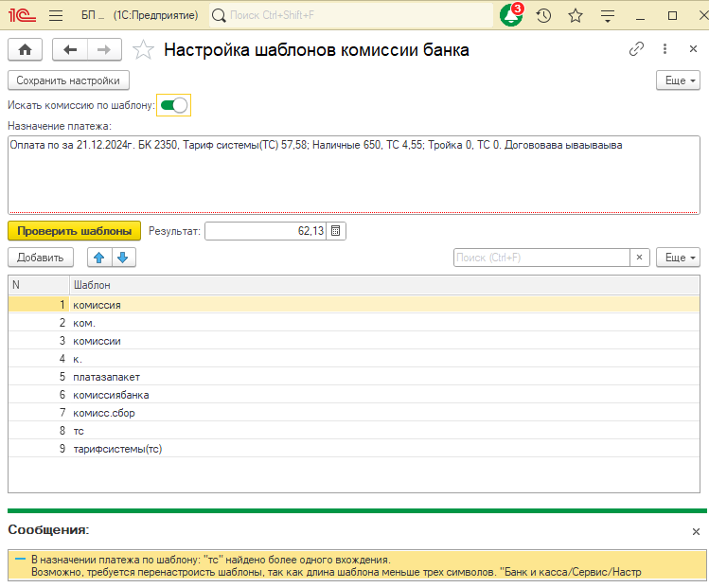The height and width of the screenshot is (588, 709).
Task: Open the title bar service menu icon
Action: tap(608, 16)
